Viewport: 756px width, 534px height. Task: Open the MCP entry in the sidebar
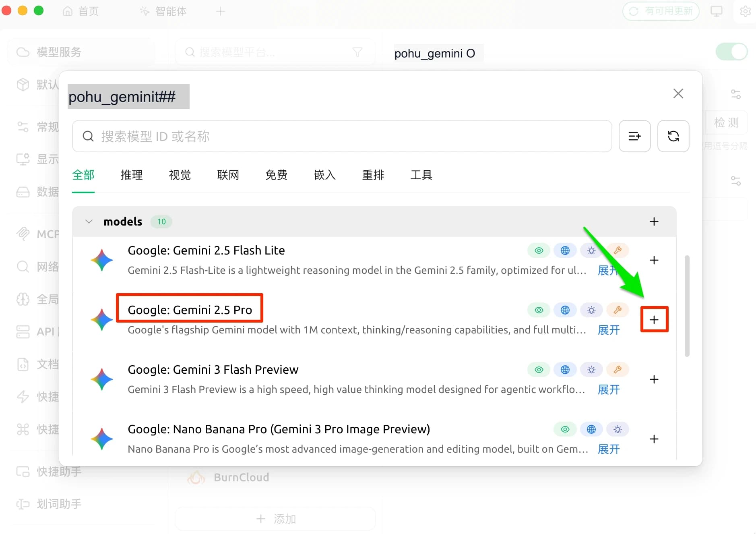click(38, 234)
